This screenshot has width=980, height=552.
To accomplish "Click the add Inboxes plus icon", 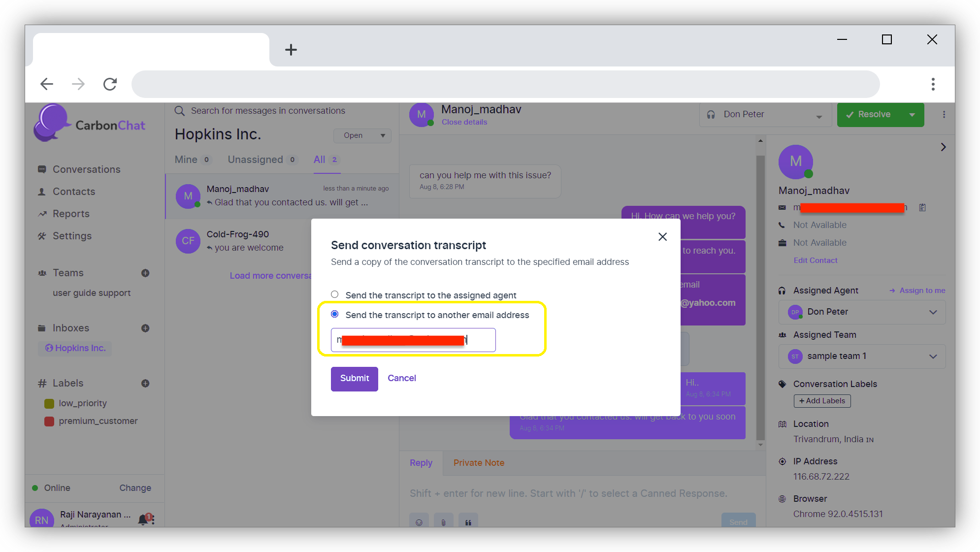I will click(x=145, y=328).
